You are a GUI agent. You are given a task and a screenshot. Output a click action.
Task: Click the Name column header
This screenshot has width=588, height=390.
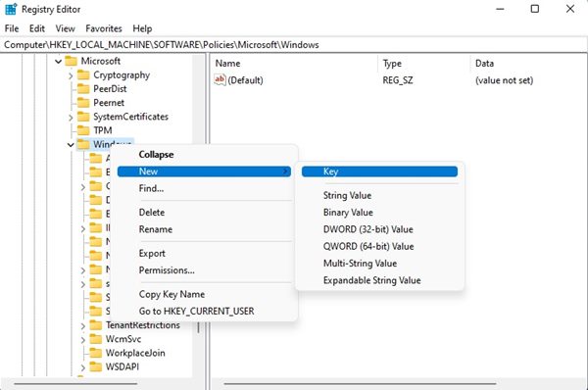[x=294, y=64]
